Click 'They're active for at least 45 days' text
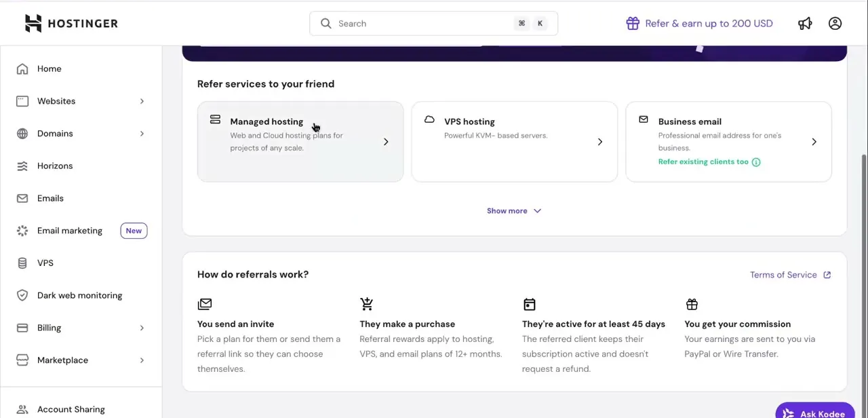 pyautogui.click(x=593, y=324)
